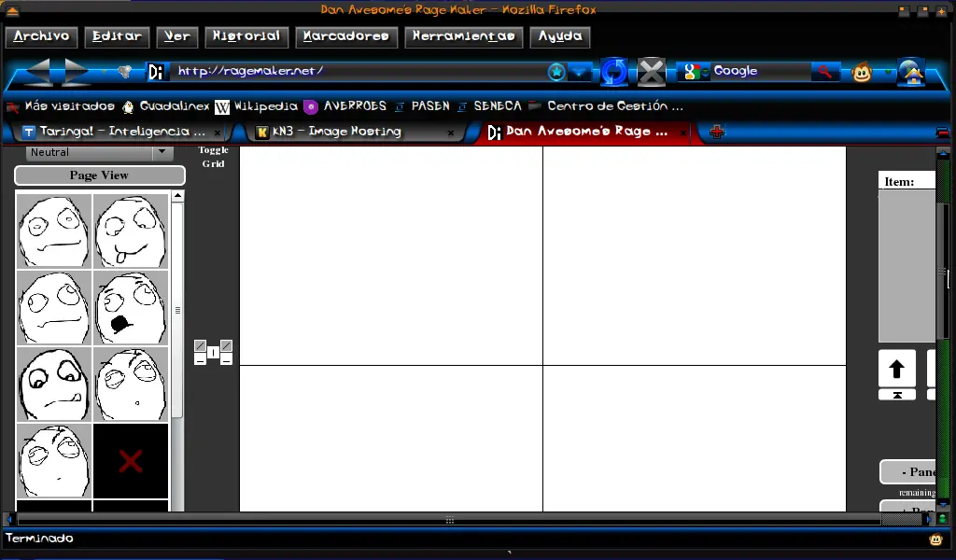
Task: Open the Ver menu
Action: coord(176,36)
